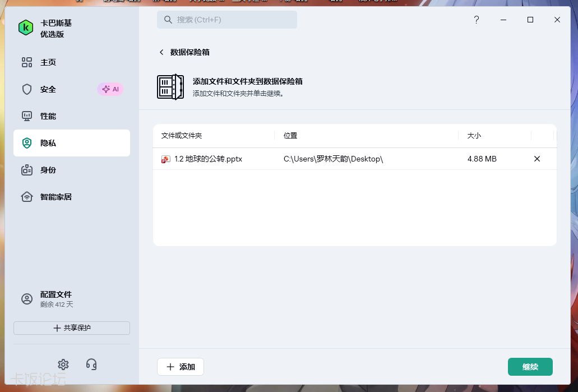The image size is (578, 392).
Task: Open 配置文件 profile with 412 days remaining
Action: pyautogui.click(x=72, y=299)
